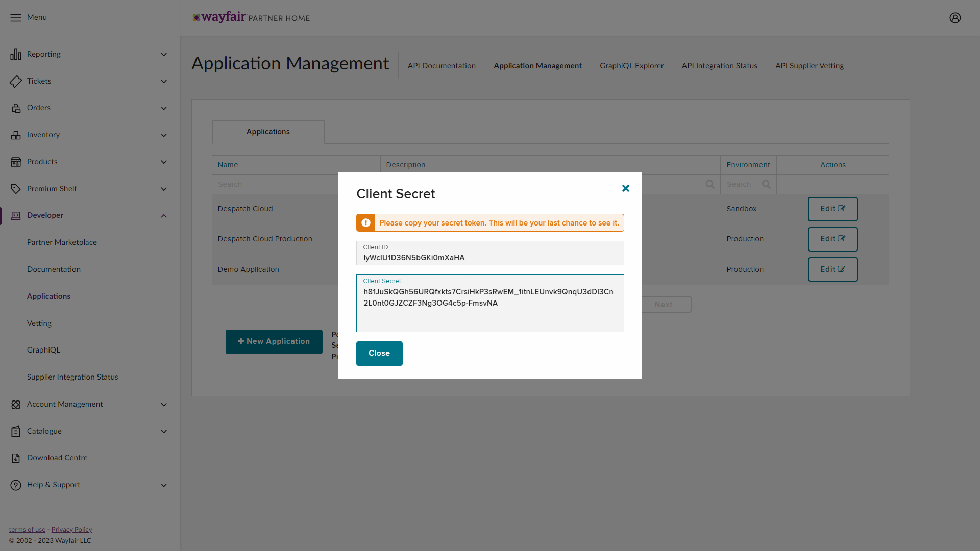Click the Download Centre file icon

pos(16,458)
